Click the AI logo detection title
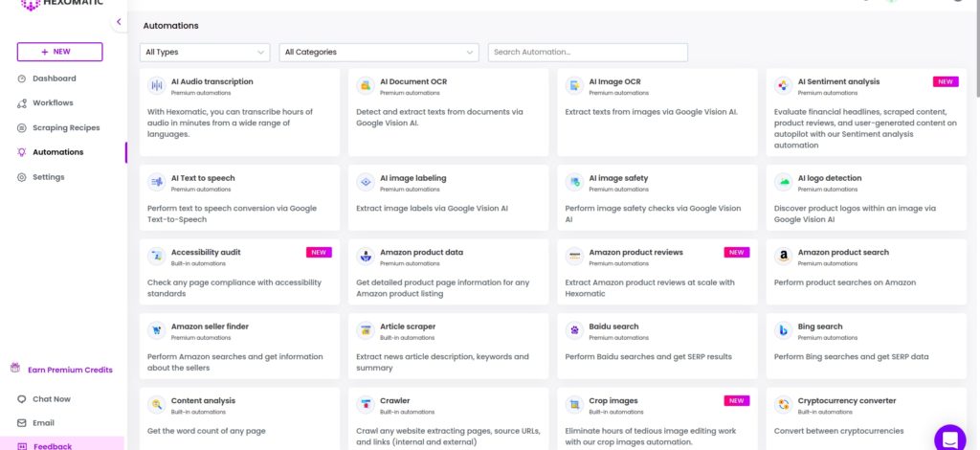Screen dimensions: 980x450 [x=830, y=178]
